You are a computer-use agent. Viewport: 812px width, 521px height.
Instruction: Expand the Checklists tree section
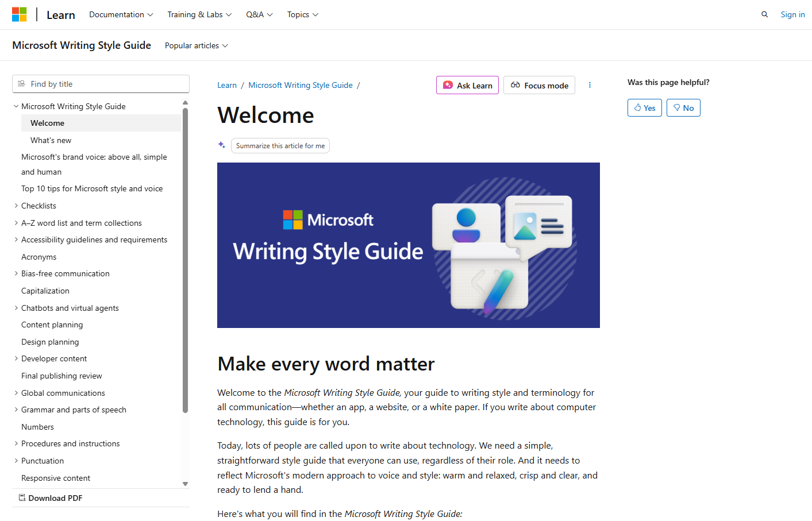[16, 206]
